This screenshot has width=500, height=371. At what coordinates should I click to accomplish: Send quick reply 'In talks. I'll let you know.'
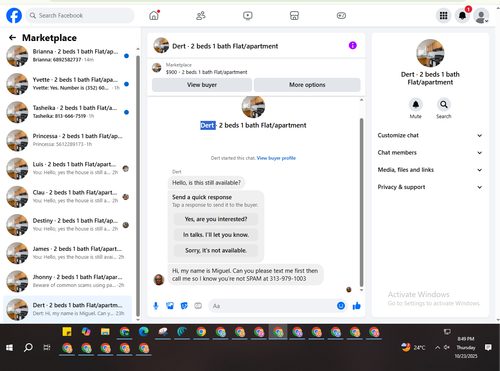pyautogui.click(x=216, y=235)
